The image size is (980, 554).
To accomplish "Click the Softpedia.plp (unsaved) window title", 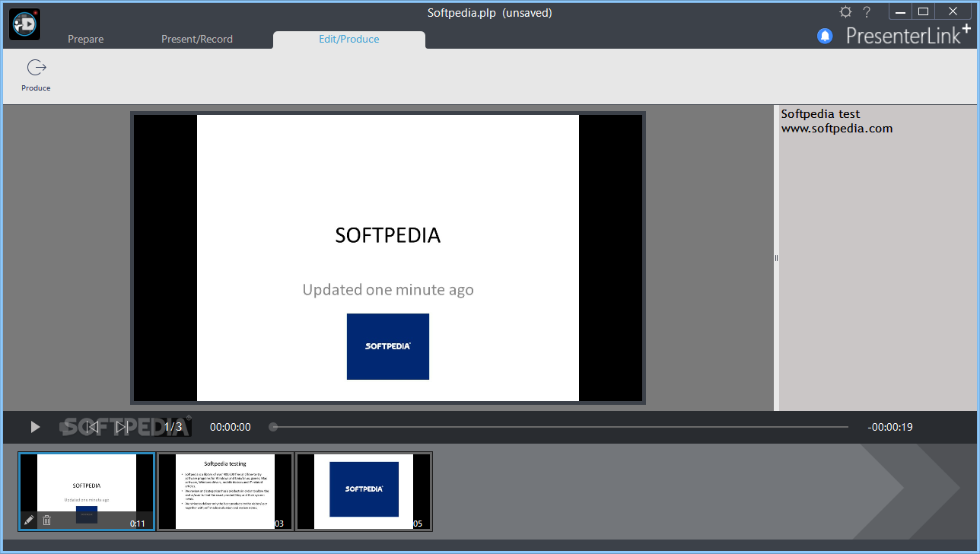I will 489,13.
